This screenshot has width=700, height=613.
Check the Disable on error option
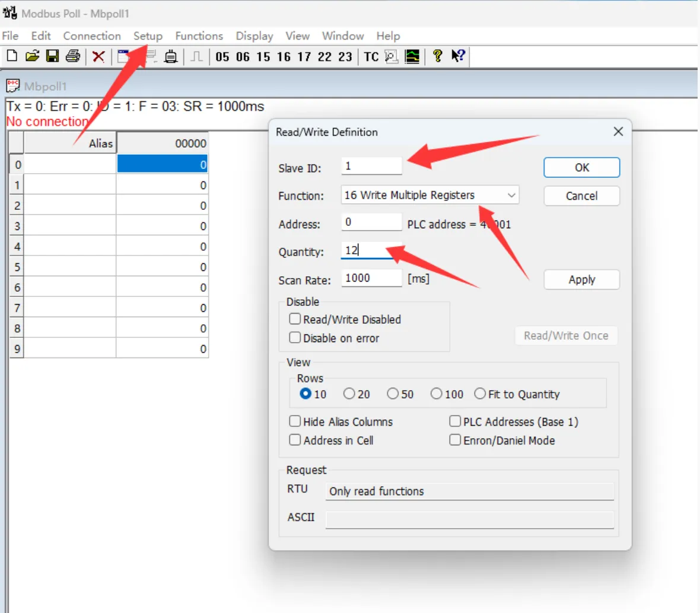(x=295, y=338)
